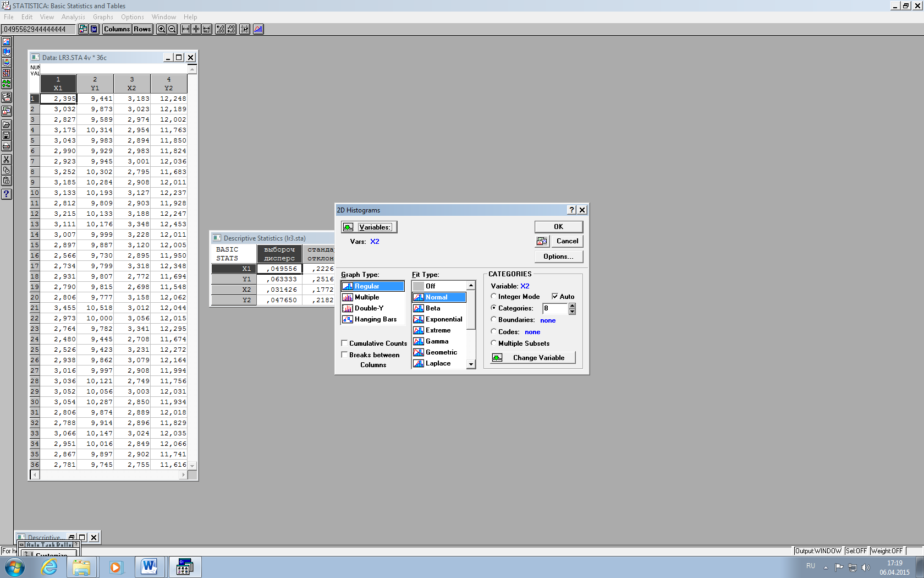Choose Exponential fit type
The height and width of the screenshot is (578, 924).
(x=439, y=319)
